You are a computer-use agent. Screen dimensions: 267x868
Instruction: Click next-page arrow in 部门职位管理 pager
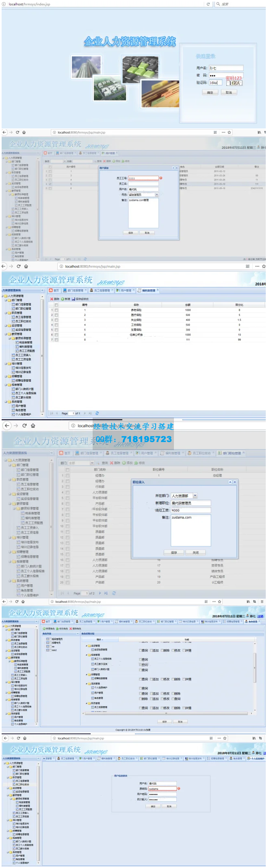[100, 593]
